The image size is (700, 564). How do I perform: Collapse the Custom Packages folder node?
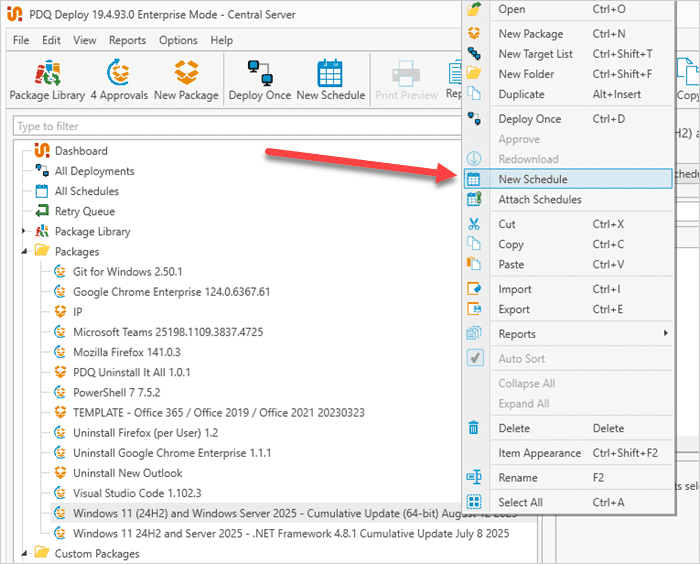(24, 554)
